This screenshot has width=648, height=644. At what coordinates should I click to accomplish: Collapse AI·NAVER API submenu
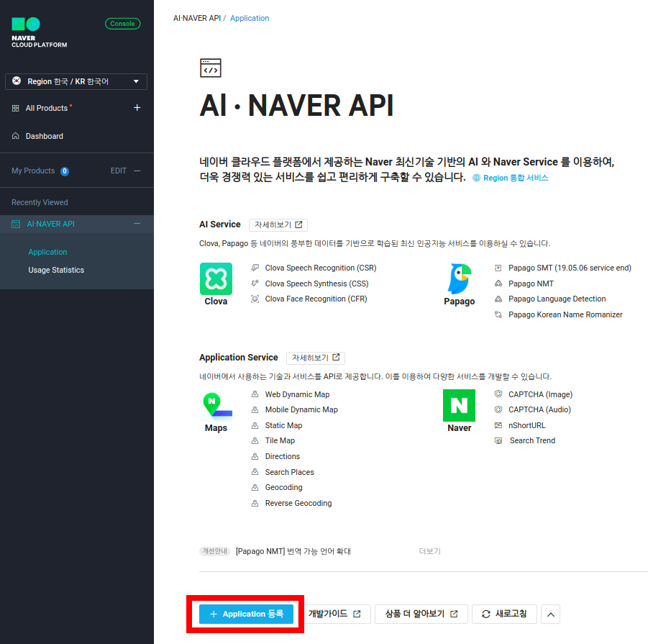(137, 224)
